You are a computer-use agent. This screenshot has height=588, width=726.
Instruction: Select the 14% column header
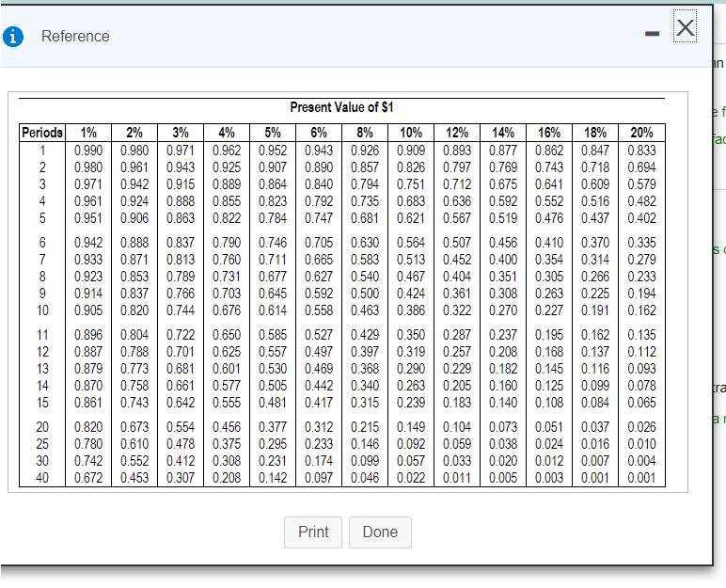coord(503,133)
